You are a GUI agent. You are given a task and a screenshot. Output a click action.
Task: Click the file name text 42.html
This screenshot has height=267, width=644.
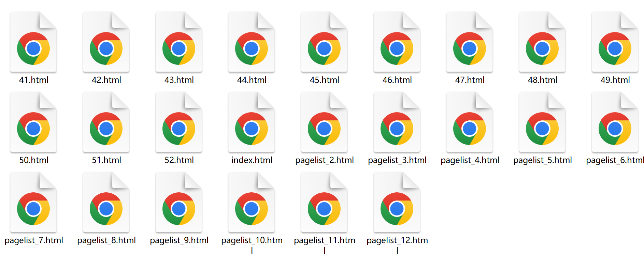click(x=106, y=80)
